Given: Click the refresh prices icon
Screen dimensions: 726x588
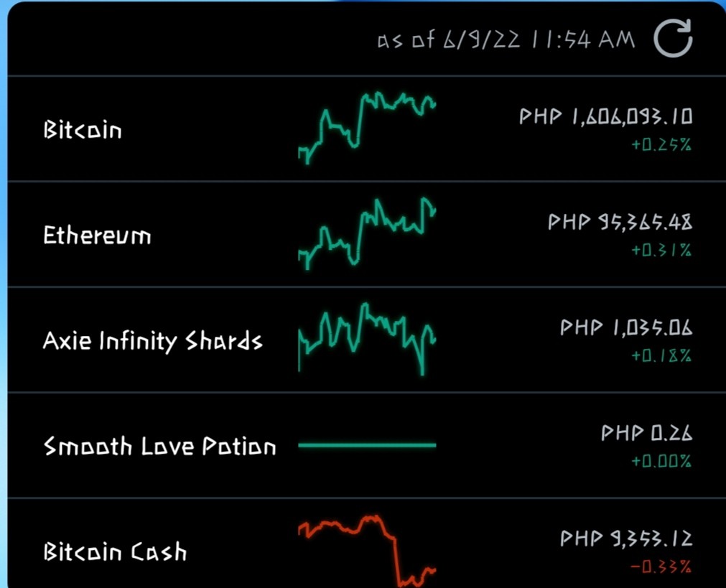Looking at the screenshot, I should pyautogui.click(x=673, y=39).
